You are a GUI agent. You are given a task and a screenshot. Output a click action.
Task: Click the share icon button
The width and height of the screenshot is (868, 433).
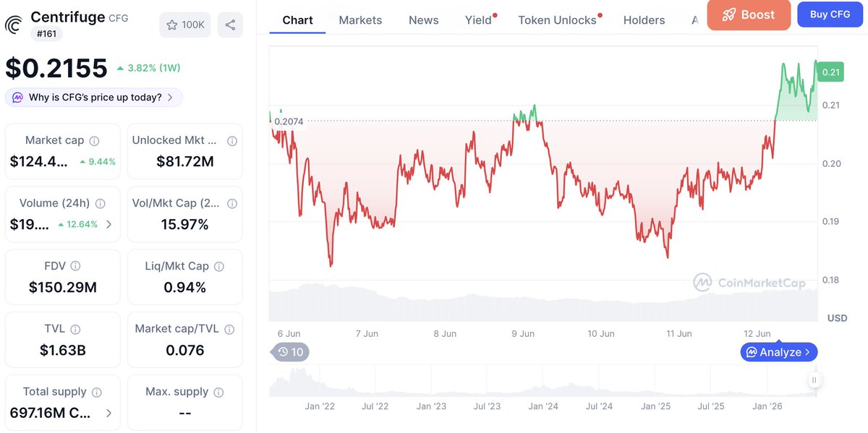pos(230,25)
